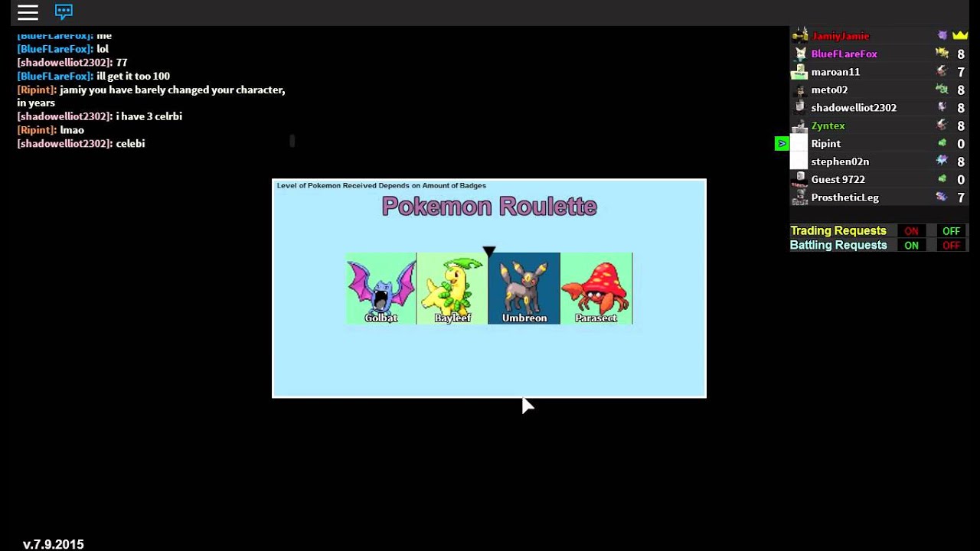Click Zyntex's avatar icon
Image resolution: width=980 pixels, height=551 pixels.
pos(799,126)
